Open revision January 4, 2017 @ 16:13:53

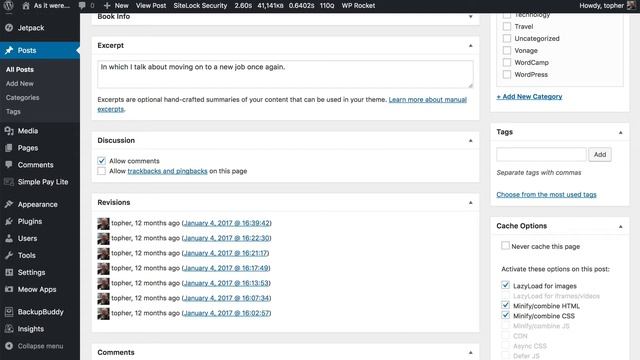point(227,283)
